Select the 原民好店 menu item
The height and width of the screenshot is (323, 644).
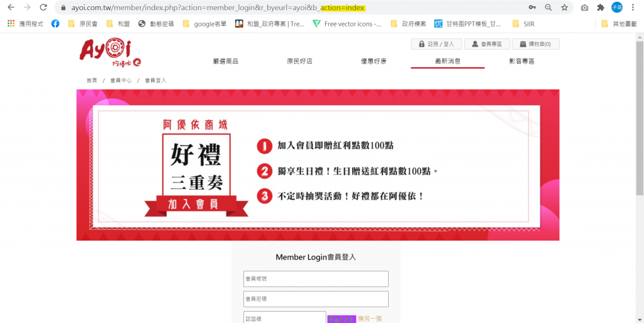pyautogui.click(x=299, y=61)
